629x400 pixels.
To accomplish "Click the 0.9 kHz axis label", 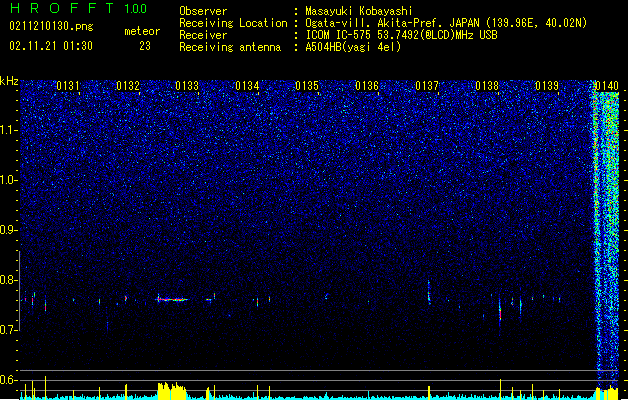I will (x=9, y=230).
